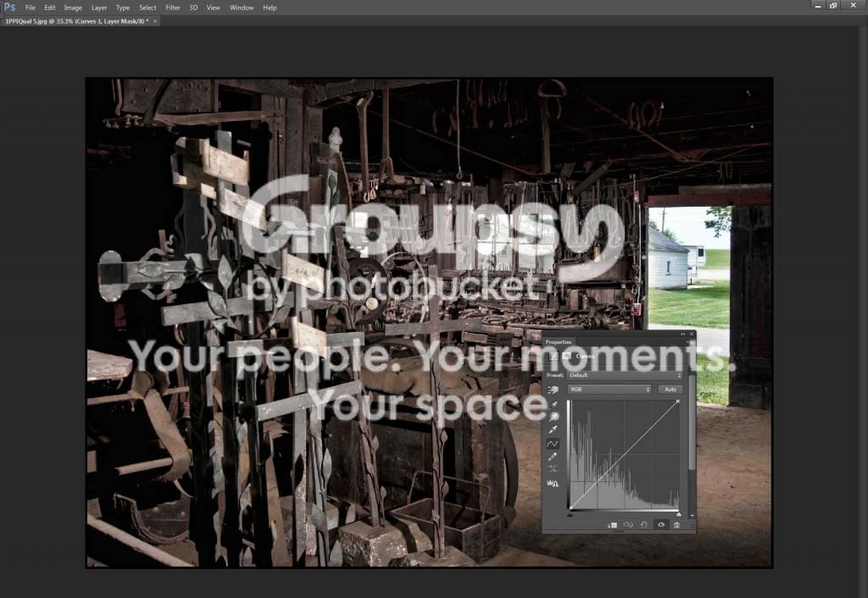Toggle clip adjustment to layer below

(x=612, y=525)
